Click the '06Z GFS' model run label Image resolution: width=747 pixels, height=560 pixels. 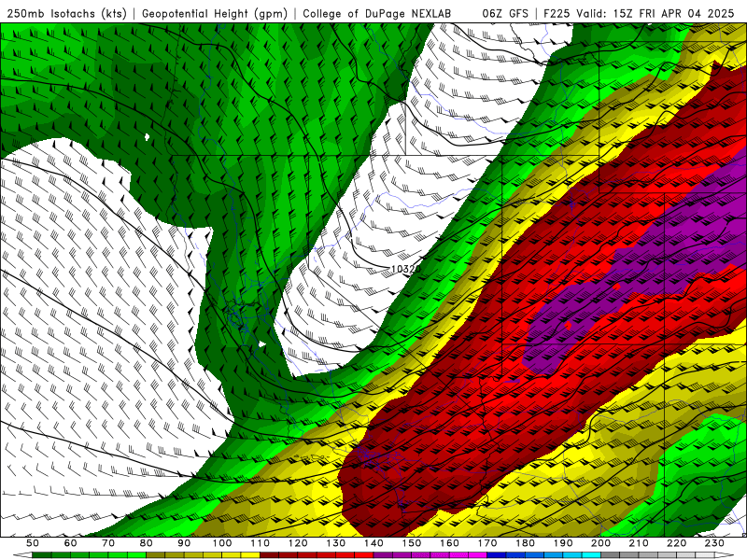click(x=505, y=13)
